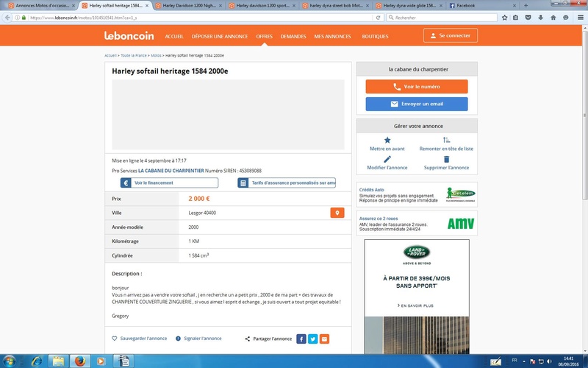Open the Assurez ce 2 roues AMV ad

pos(417,224)
